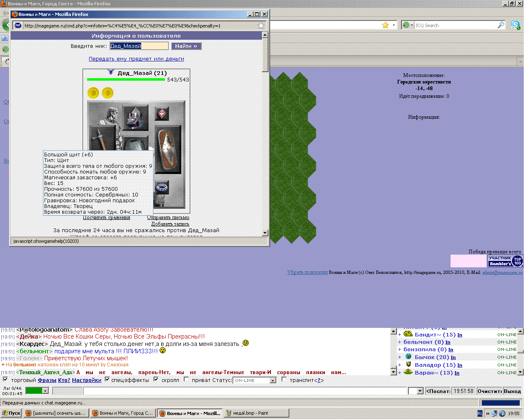
Task: Switch to Воины и Маги, Город С... taskbar item
Action: pos(122,413)
